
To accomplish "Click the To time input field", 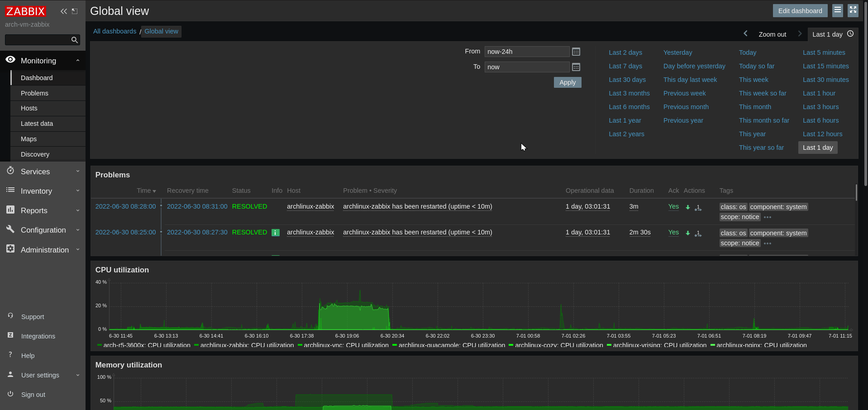I will tap(527, 67).
